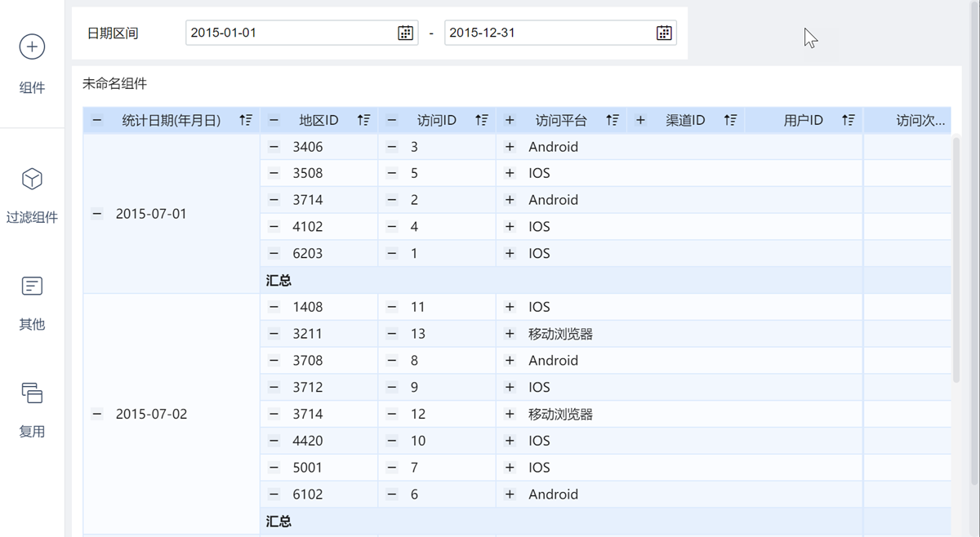
Task: Sort the 访问ID column
Action: [482, 120]
